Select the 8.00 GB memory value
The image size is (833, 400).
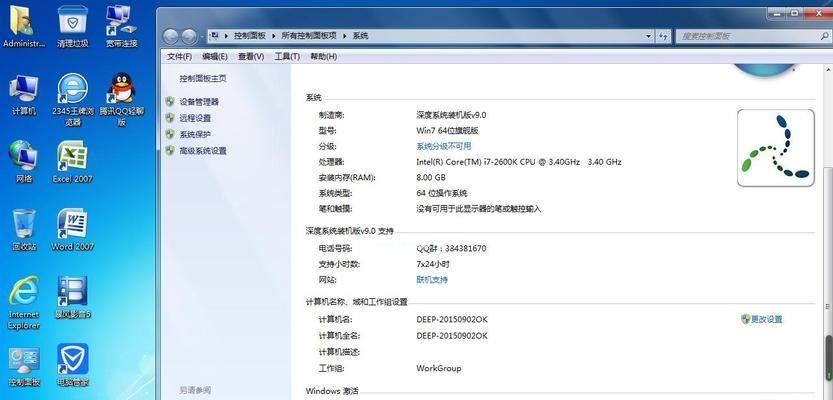[431, 177]
